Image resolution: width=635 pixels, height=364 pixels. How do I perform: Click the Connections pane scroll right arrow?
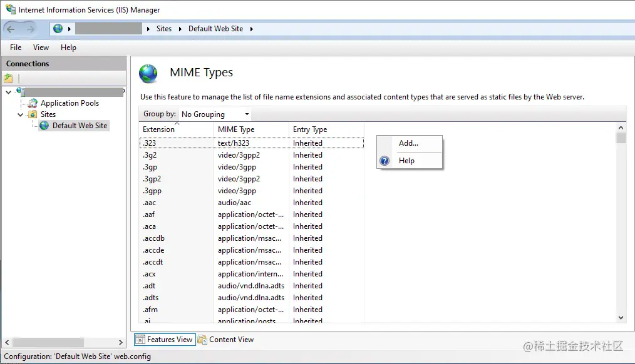(120, 343)
